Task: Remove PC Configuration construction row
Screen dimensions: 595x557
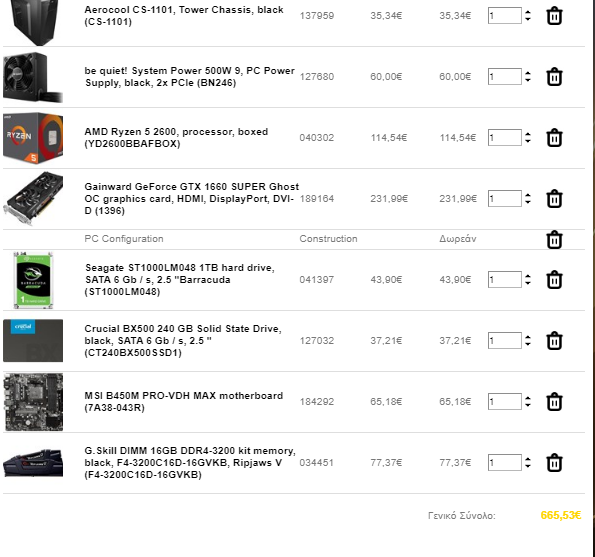Action: [554, 239]
